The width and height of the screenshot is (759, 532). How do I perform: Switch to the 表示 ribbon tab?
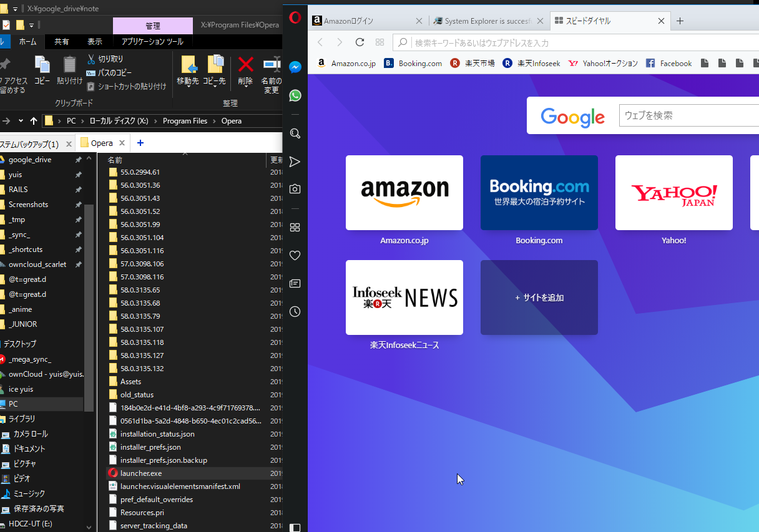pos(95,42)
